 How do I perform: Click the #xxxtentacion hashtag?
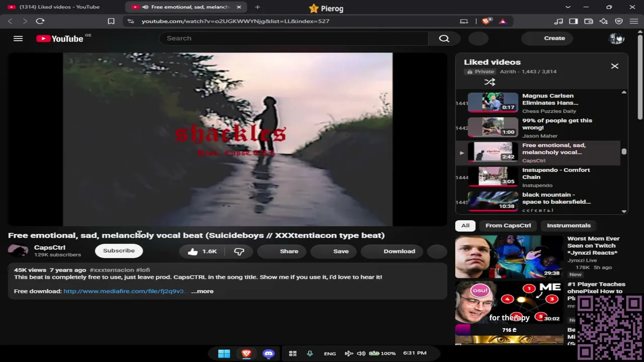click(112, 270)
